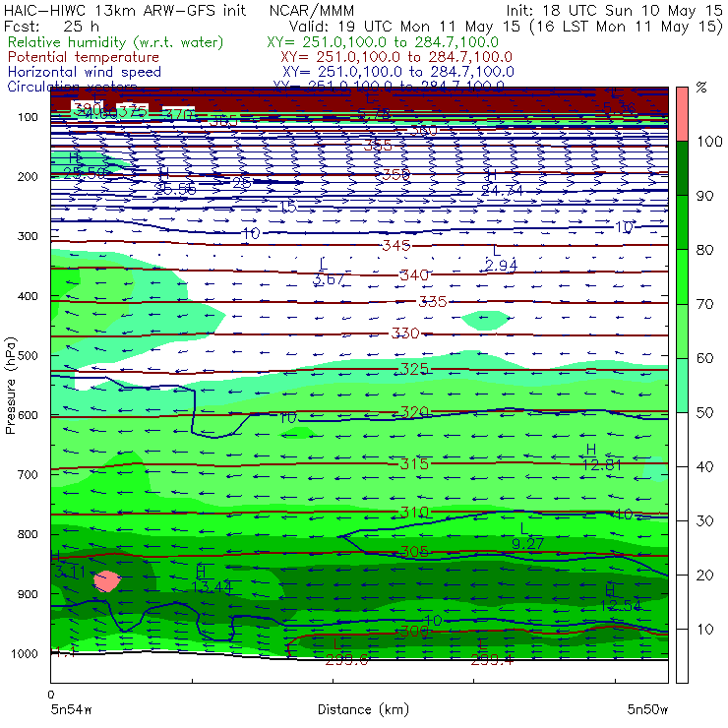
Task: Click the pink saturated humidity blob near 900 hPa
Action: 107,580
